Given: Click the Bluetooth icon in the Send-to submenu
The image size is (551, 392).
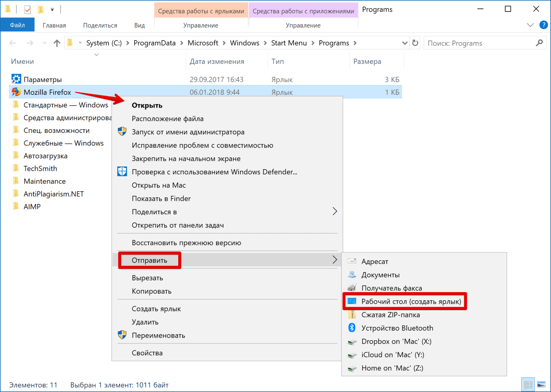Looking at the screenshot, I should (352, 328).
